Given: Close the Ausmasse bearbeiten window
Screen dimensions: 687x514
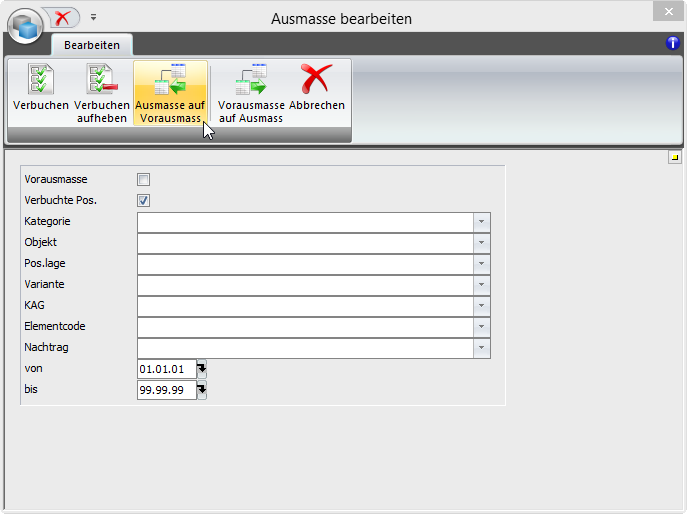Looking at the screenshot, I should tap(668, 11).
